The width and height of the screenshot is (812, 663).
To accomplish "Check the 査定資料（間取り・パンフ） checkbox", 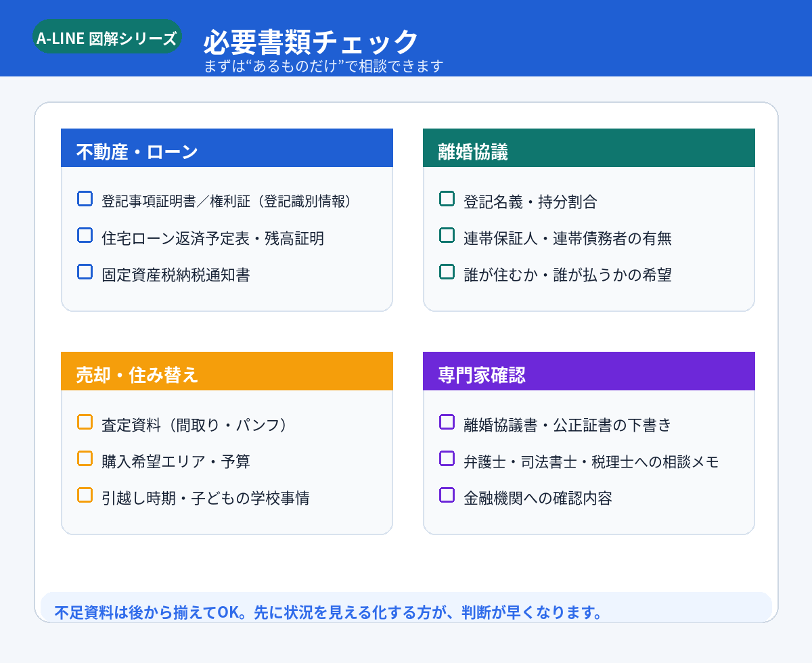I will click(85, 422).
